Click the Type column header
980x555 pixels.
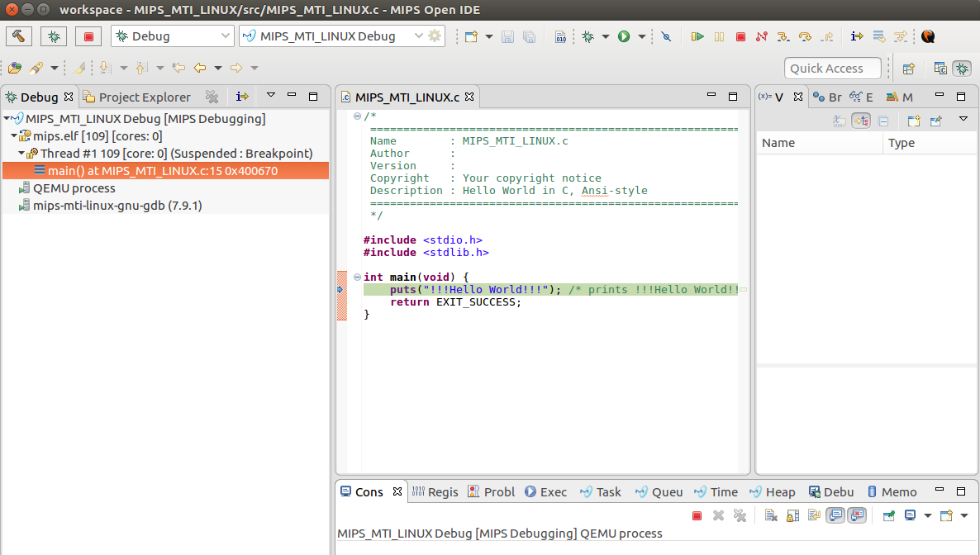tap(930, 143)
